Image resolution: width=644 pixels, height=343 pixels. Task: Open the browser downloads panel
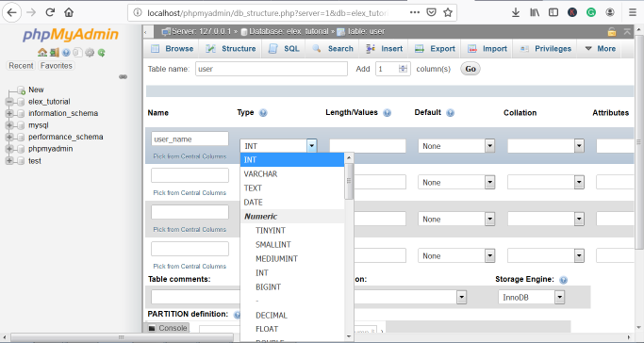(516, 12)
